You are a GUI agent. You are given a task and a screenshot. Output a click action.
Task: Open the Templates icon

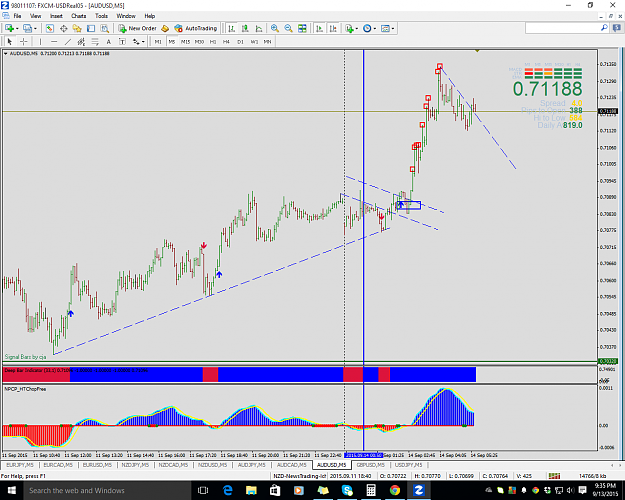point(385,28)
